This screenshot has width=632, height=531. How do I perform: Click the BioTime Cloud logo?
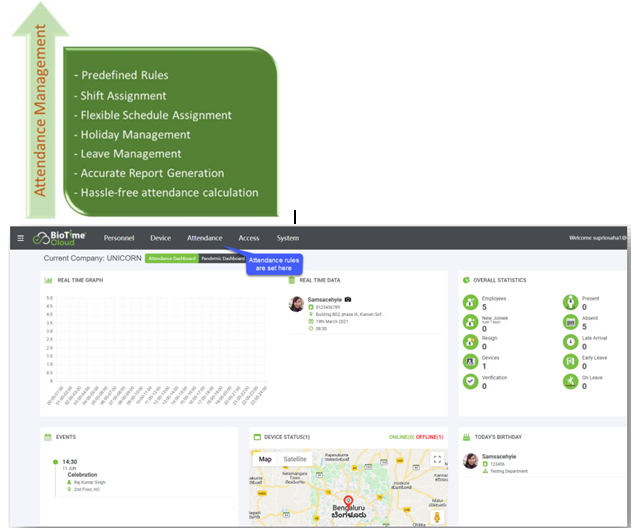point(60,238)
